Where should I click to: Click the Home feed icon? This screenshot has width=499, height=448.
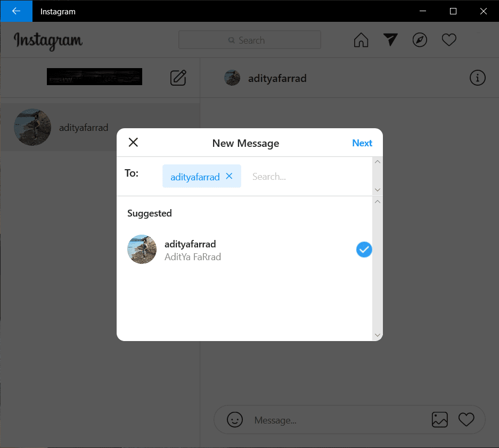[x=361, y=39]
